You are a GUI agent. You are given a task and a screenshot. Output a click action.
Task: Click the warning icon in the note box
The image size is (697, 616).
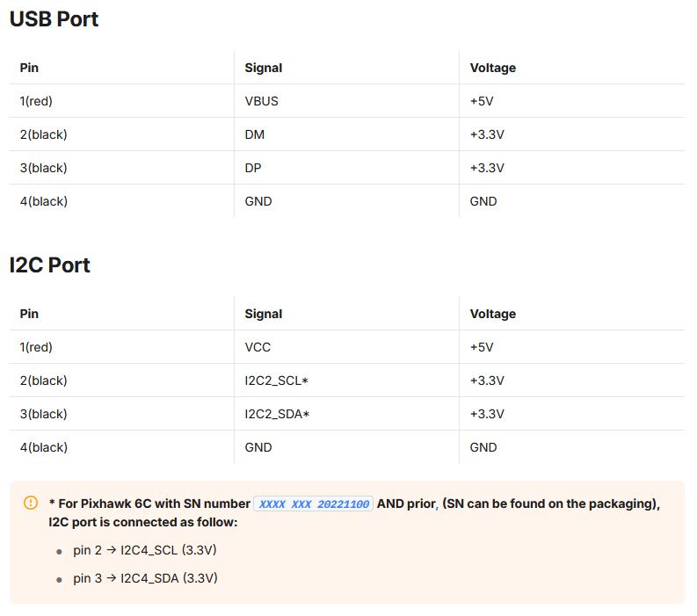(x=31, y=503)
